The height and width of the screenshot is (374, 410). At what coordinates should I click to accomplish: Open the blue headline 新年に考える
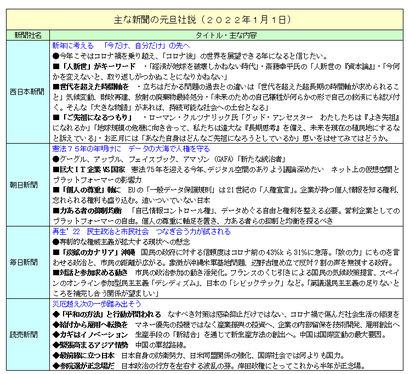pyautogui.click(x=73, y=46)
